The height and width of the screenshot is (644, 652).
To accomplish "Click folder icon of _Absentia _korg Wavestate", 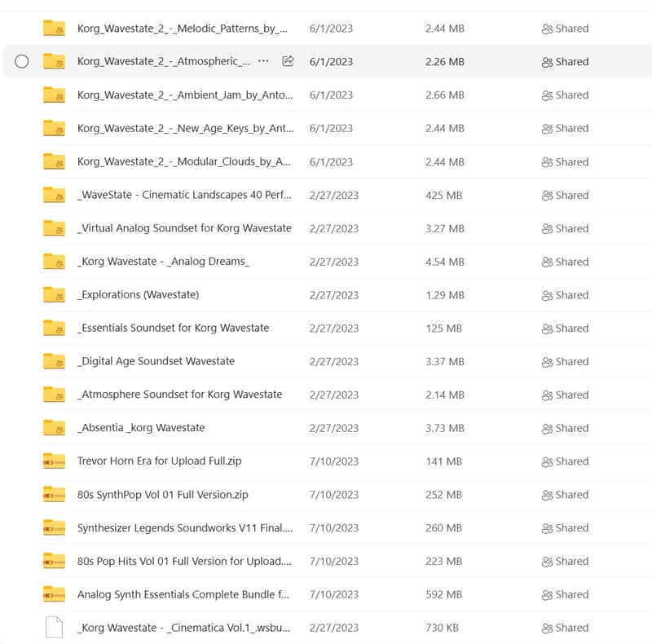I will (54, 428).
